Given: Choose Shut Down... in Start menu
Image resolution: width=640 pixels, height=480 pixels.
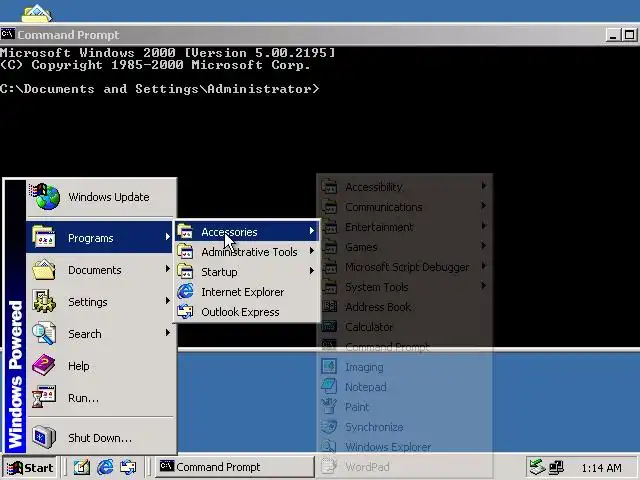Looking at the screenshot, I should pos(101,438).
